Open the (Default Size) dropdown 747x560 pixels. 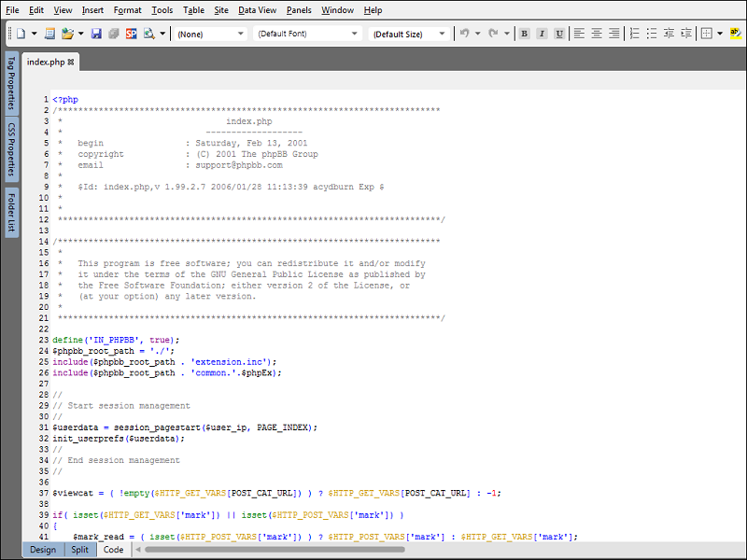[409, 34]
